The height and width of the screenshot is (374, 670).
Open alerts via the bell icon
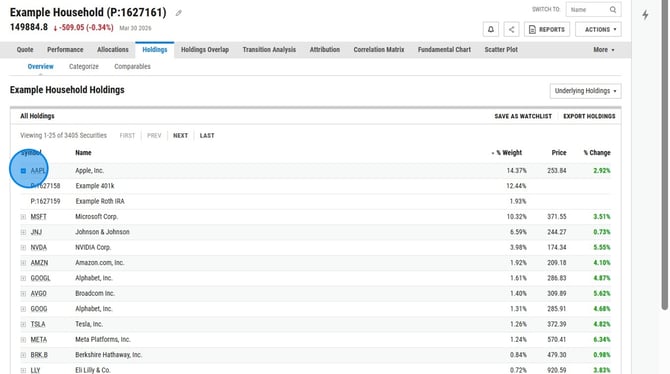click(x=491, y=29)
